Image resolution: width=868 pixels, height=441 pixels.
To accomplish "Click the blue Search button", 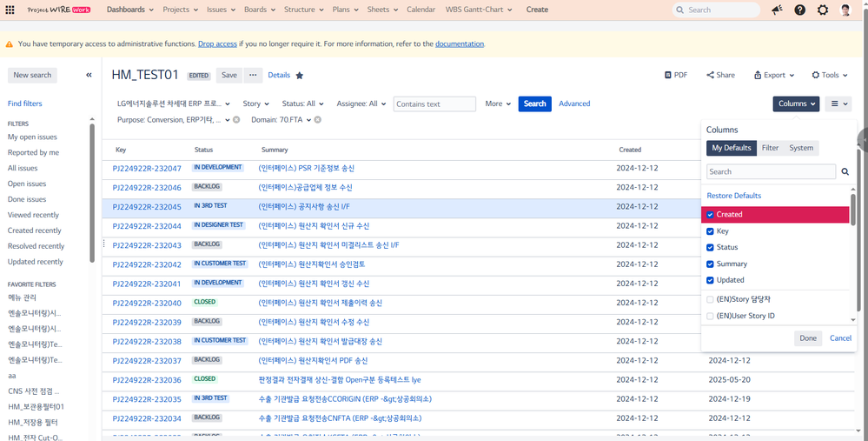I will (534, 104).
